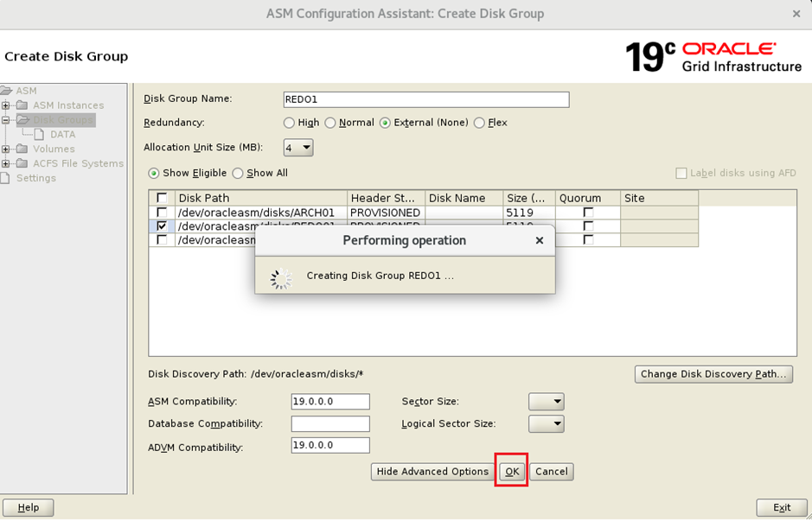This screenshot has width=812, height=521.
Task: Select Show All disks option
Action: [x=238, y=174]
